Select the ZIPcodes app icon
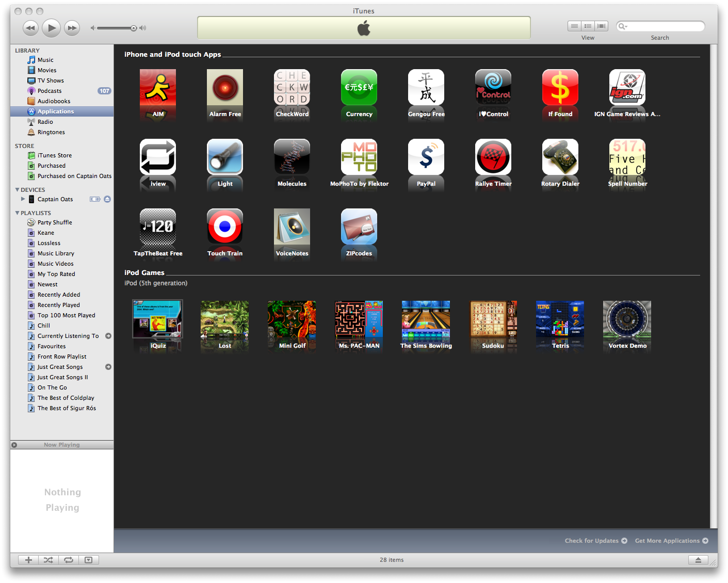This screenshot has height=583, width=728. click(359, 226)
